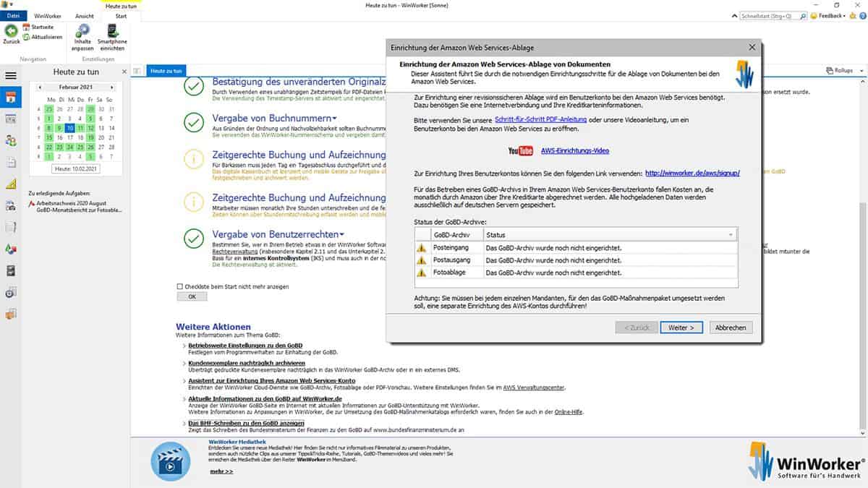This screenshot has width=868, height=488.
Task: Switch to the Ansicht ribbon tab
Action: pyautogui.click(x=85, y=15)
